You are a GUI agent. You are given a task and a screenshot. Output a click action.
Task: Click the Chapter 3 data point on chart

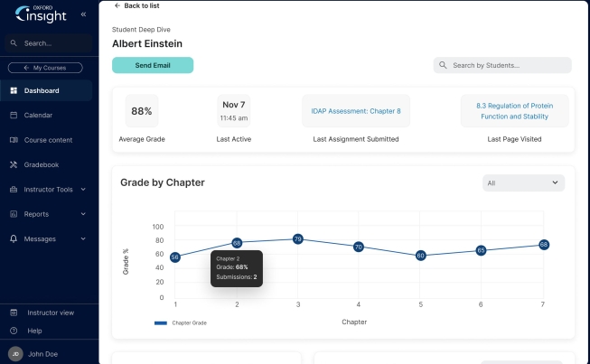[x=297, y=238]
